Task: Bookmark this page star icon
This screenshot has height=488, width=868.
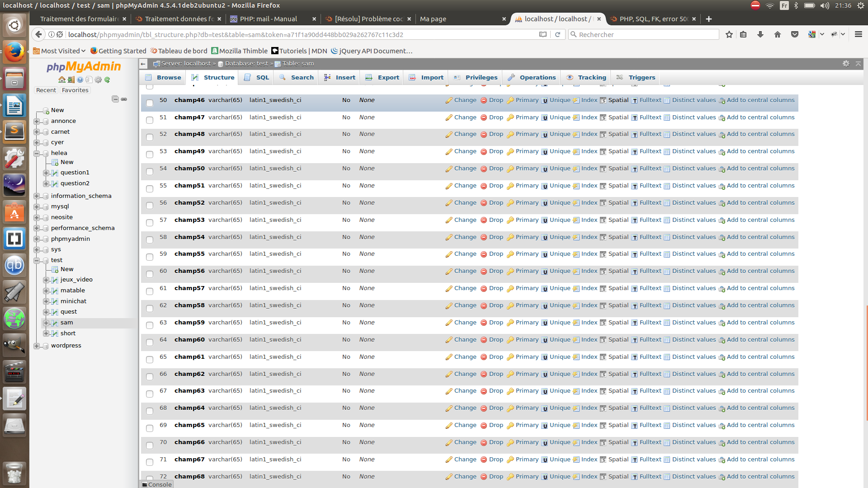Action: (x=729, y=35)
